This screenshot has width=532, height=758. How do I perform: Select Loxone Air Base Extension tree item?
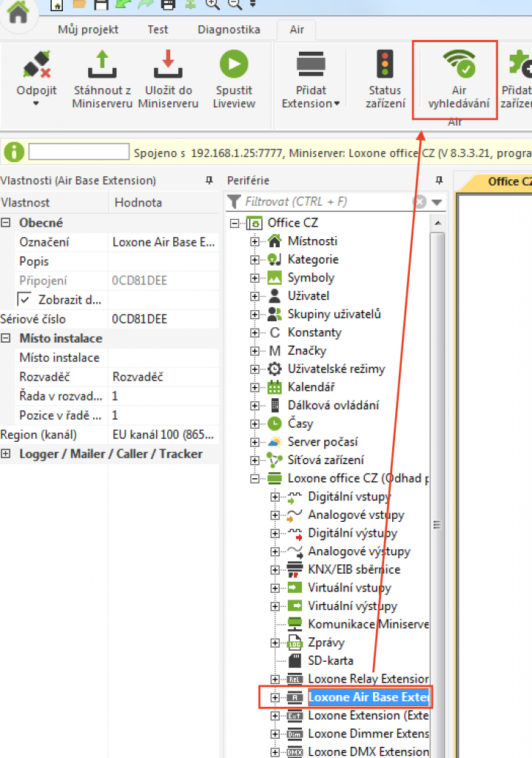[368, 697]
